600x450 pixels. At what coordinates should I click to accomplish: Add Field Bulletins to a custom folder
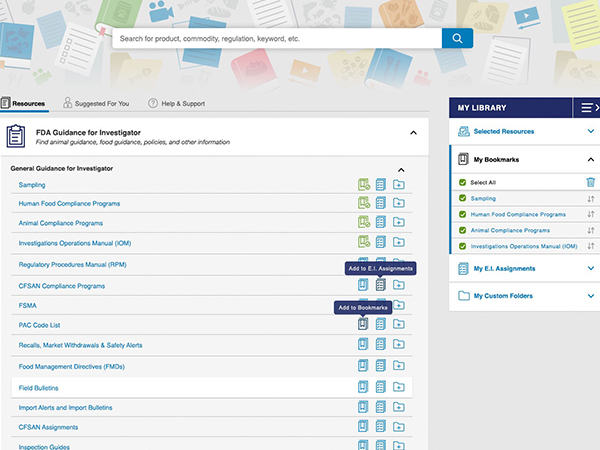click(399, 387)
